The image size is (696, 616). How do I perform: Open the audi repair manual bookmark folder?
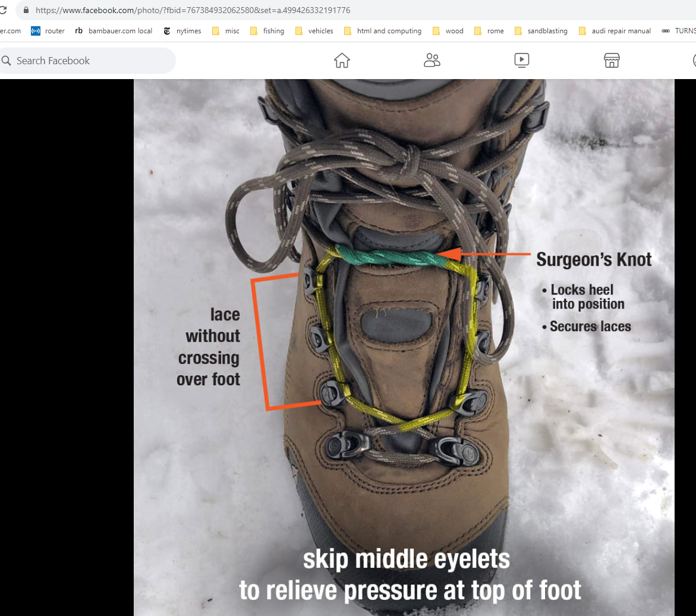(x=615, y=31)
